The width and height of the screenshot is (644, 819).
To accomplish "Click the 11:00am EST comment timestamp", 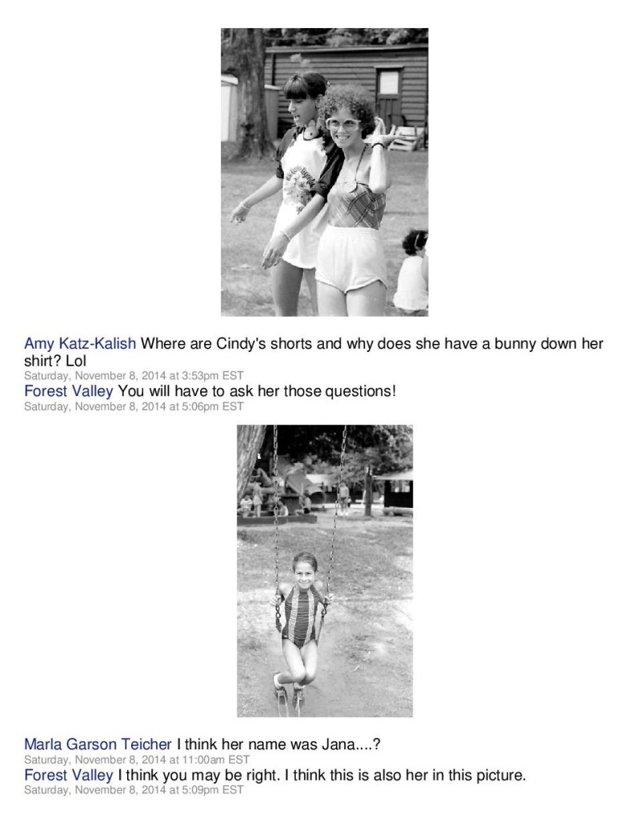I will coord(137,760).
